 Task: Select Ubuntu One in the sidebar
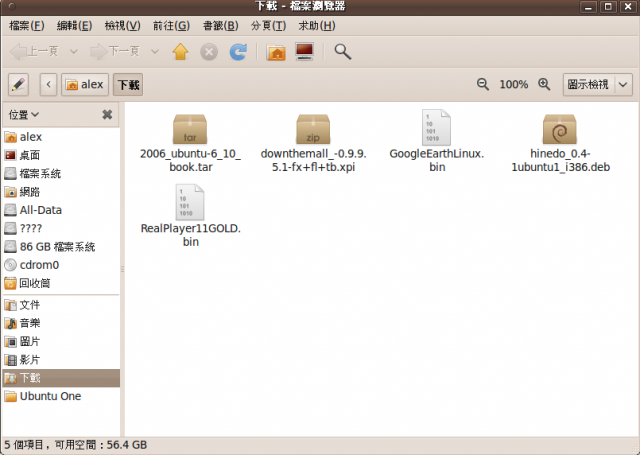[61, 396]
